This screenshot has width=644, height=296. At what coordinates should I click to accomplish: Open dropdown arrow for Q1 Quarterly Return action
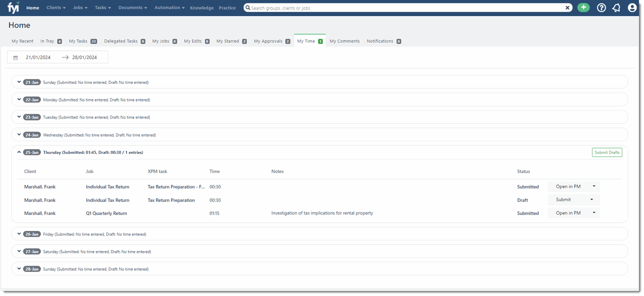click(x=594, y=213)
